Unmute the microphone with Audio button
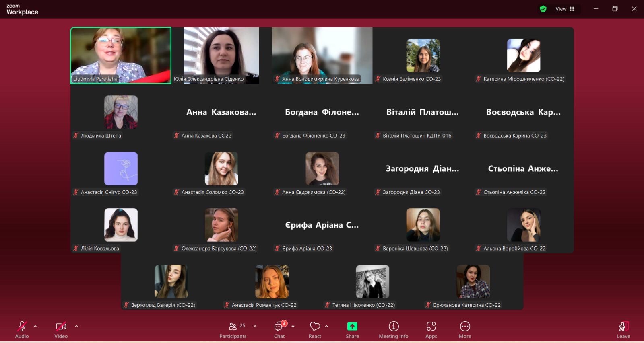 22,329
